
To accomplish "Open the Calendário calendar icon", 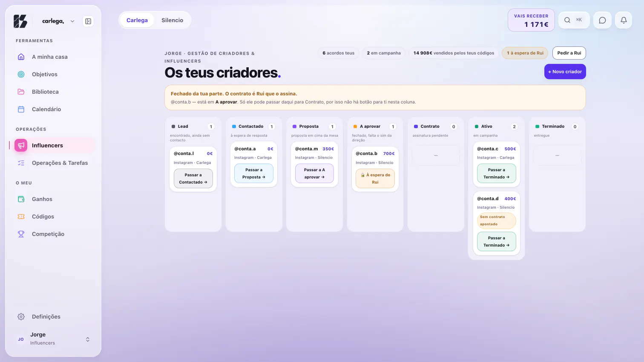I will (x=21, y=109).
